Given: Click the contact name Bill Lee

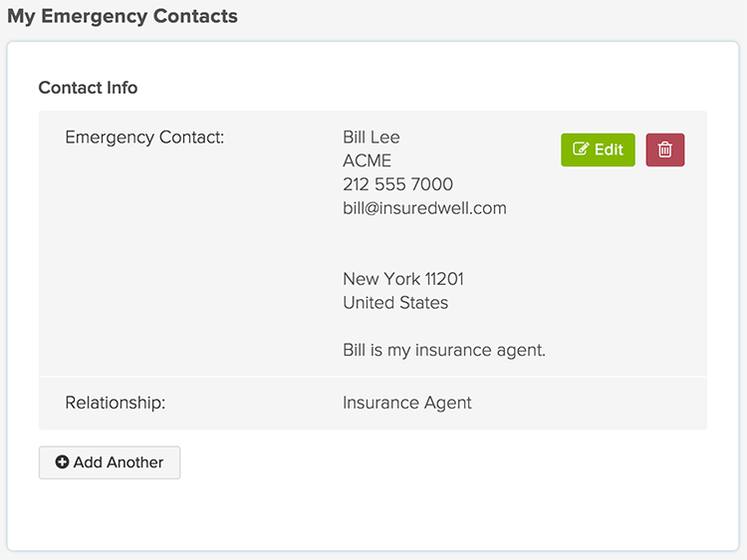Looking at the screenshot, I should point(371,138).
